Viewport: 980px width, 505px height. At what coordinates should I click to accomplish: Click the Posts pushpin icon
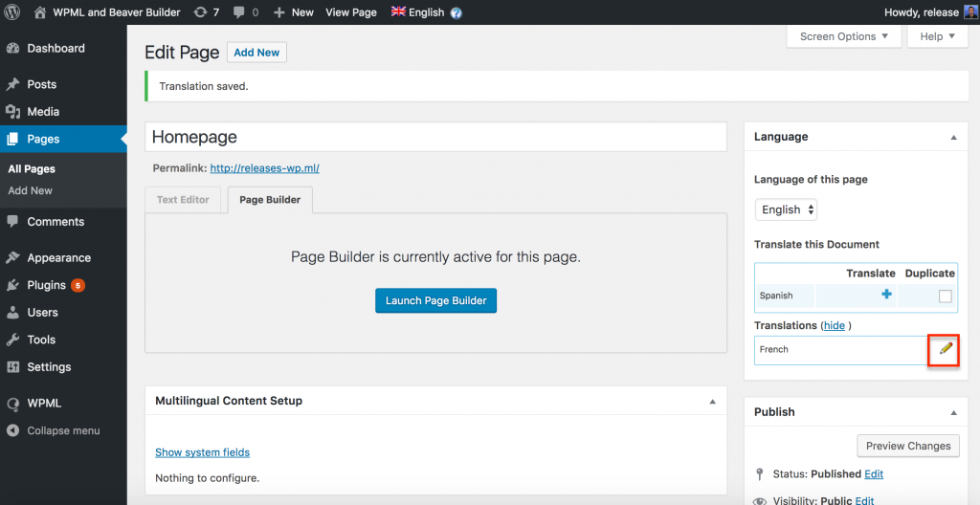[x=12, y=84]
